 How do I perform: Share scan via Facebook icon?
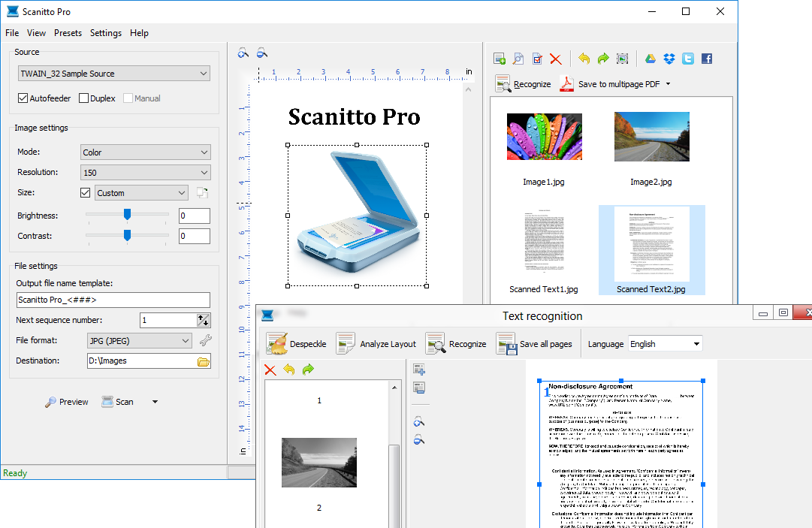tap(706, 59)
